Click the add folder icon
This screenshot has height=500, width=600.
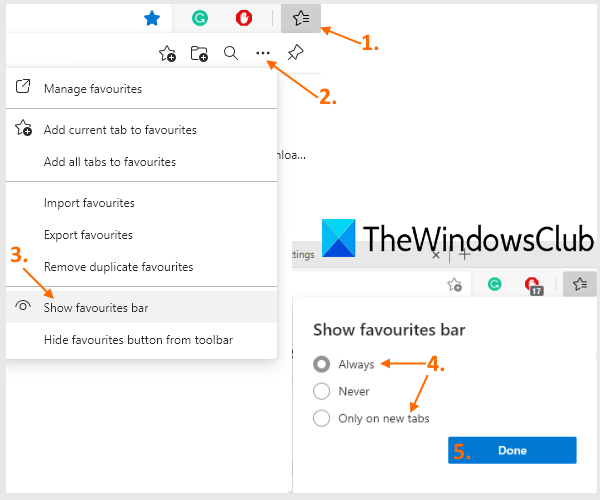coord(199,54)
